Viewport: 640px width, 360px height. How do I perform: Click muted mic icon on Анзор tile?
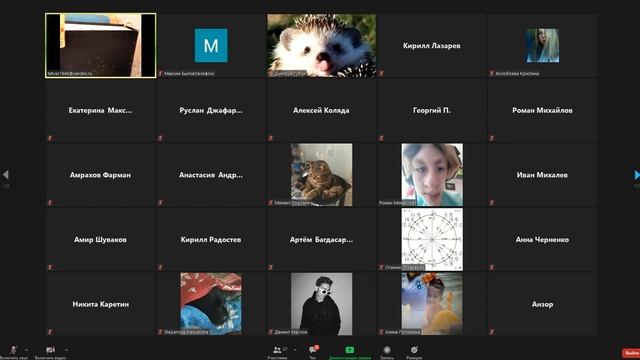point(492,332)
